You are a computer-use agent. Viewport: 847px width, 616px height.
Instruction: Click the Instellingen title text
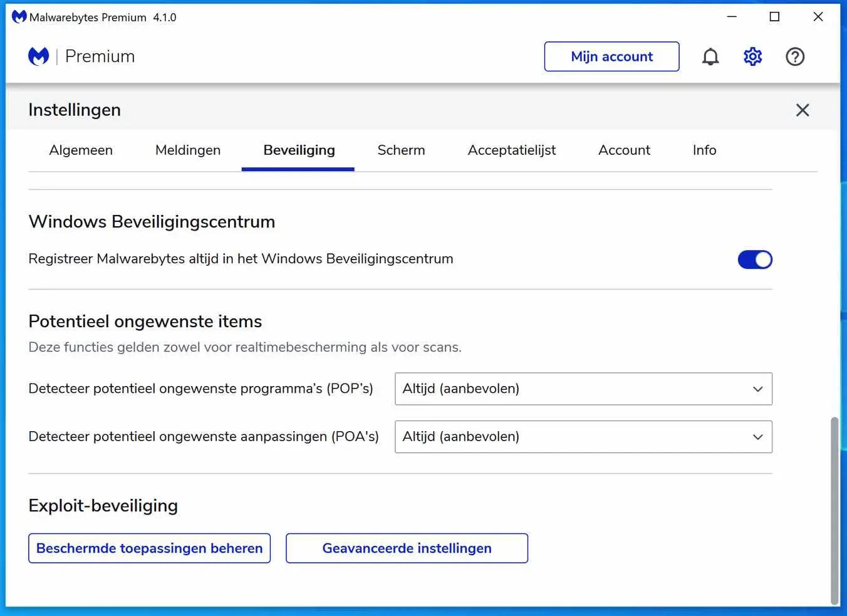tap(75, 110)
